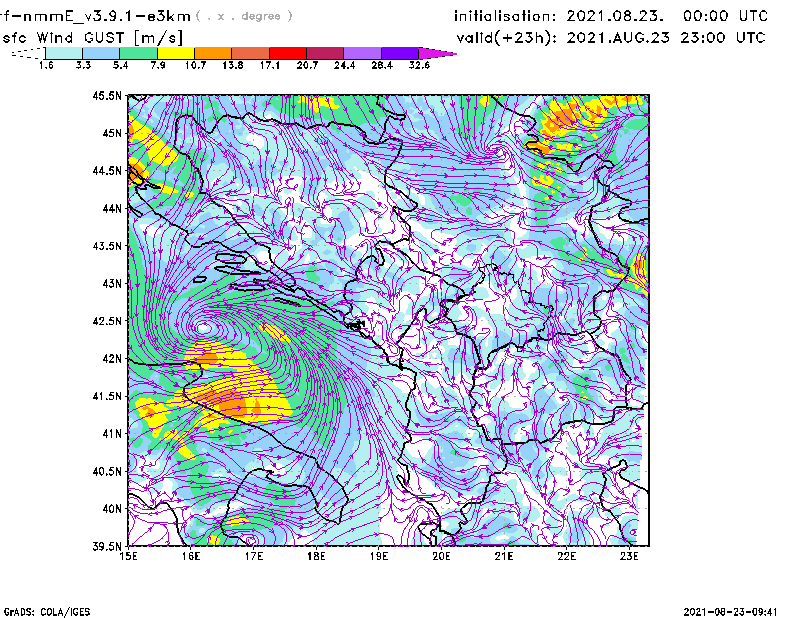Click the "initialisation: 2021.08.23. 00:00 UTC" line

611,16
